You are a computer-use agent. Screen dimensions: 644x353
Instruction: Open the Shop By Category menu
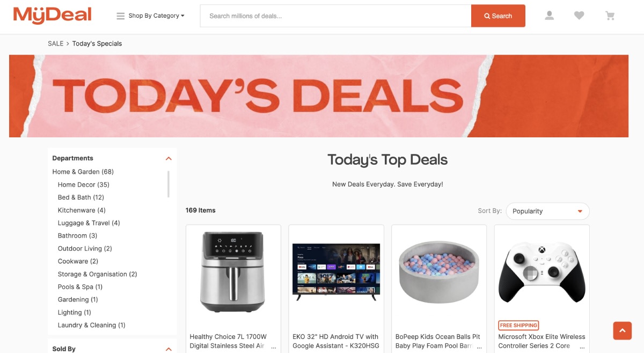tap(150, 16)
